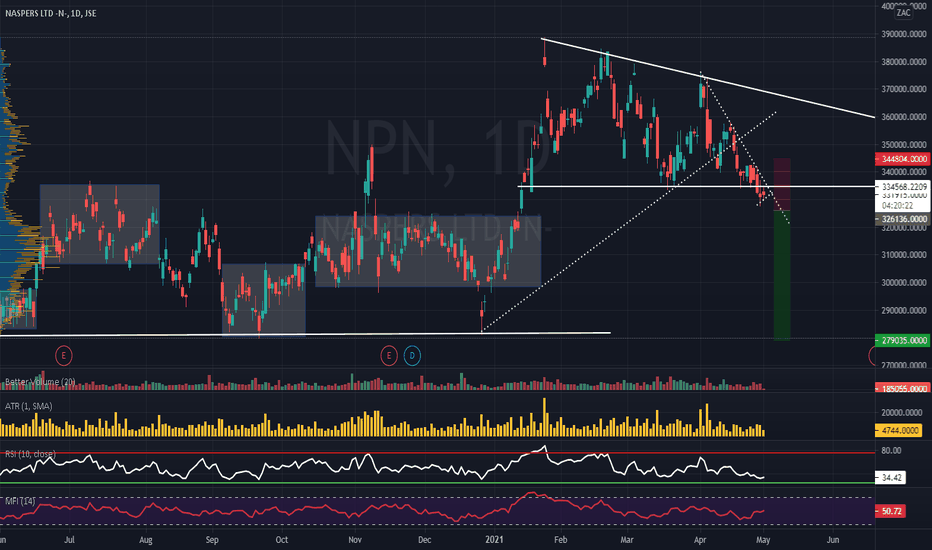Click the earnings E marker near November
Viewport: 932px width, 550px height.
(389, 356)
